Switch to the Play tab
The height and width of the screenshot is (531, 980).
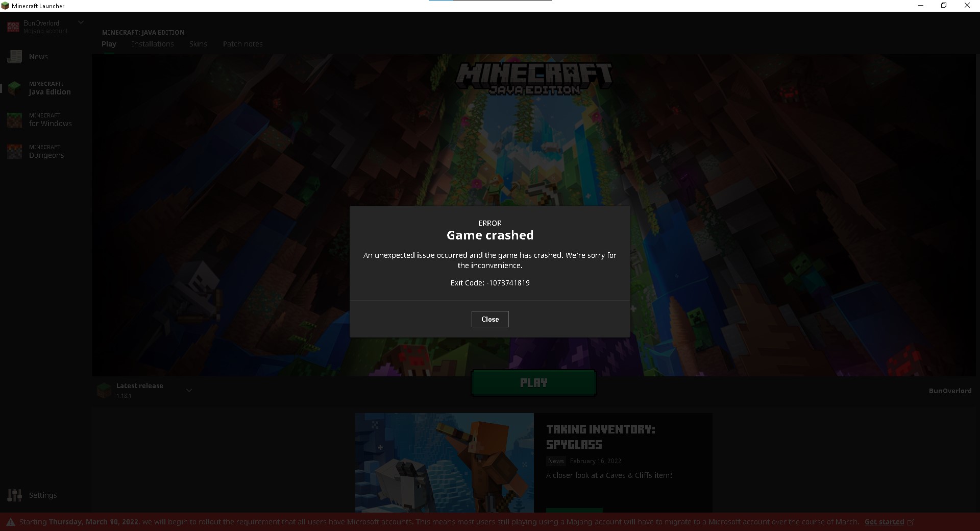click(x=109, y=44)
